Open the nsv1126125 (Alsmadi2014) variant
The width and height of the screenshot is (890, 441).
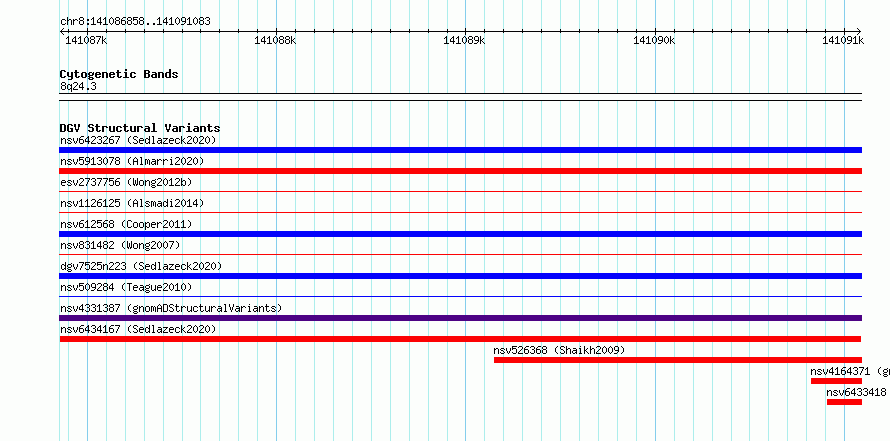(132, 203)
